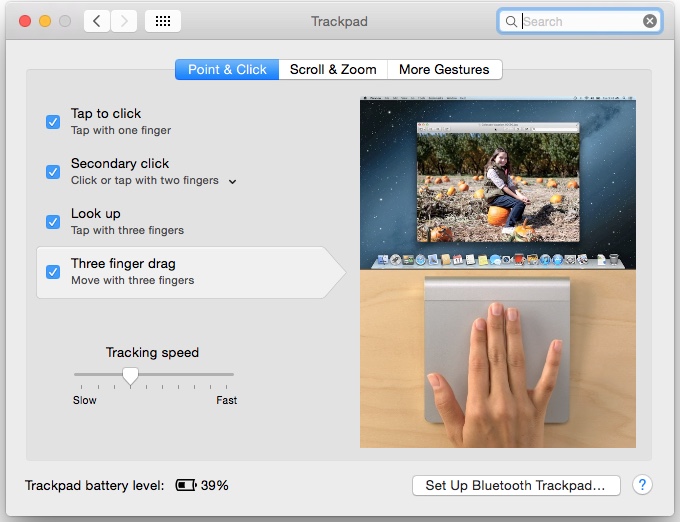Click the Secondary click label

pos(120,163)
